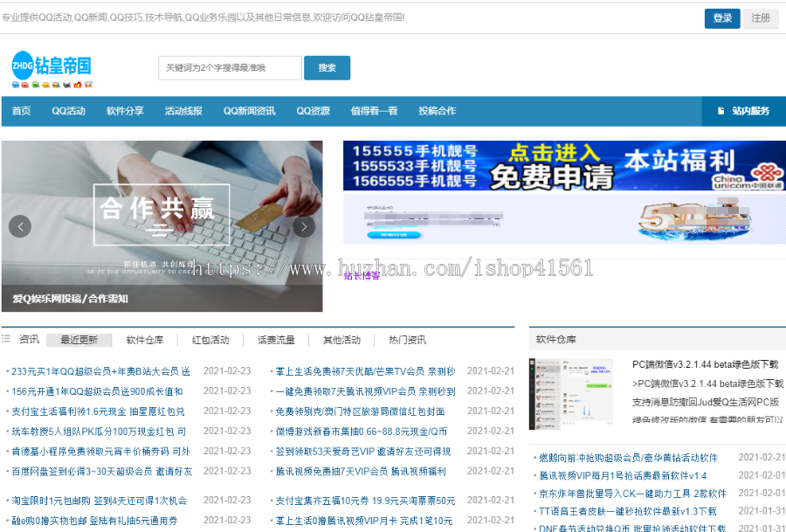The image size is (786, 532).
Task: Open article 156元开通1年QQ超级会员
Action: [x=97, y=391]
